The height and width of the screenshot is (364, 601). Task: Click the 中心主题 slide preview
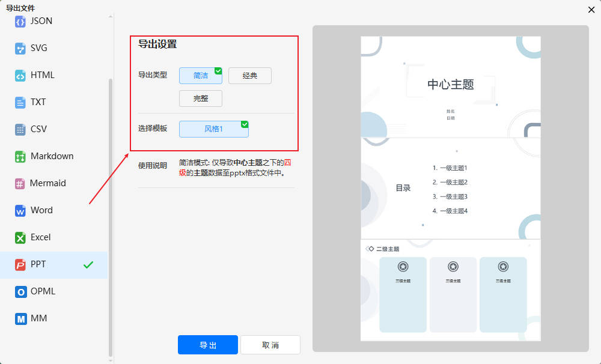coord(451,86)
